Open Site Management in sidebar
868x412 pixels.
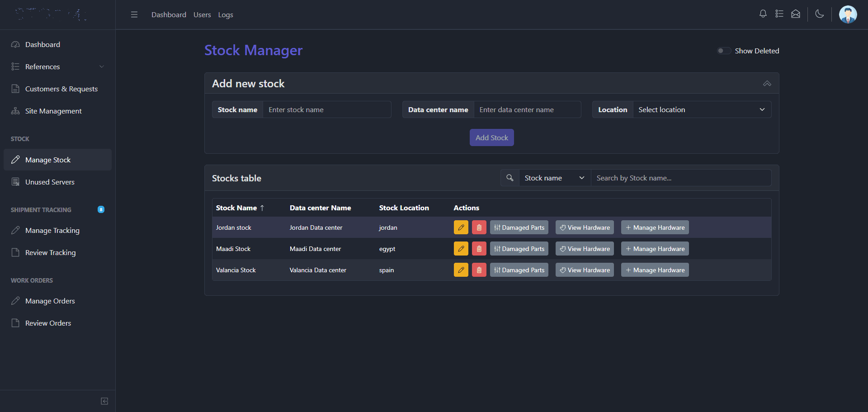point(57,111)
